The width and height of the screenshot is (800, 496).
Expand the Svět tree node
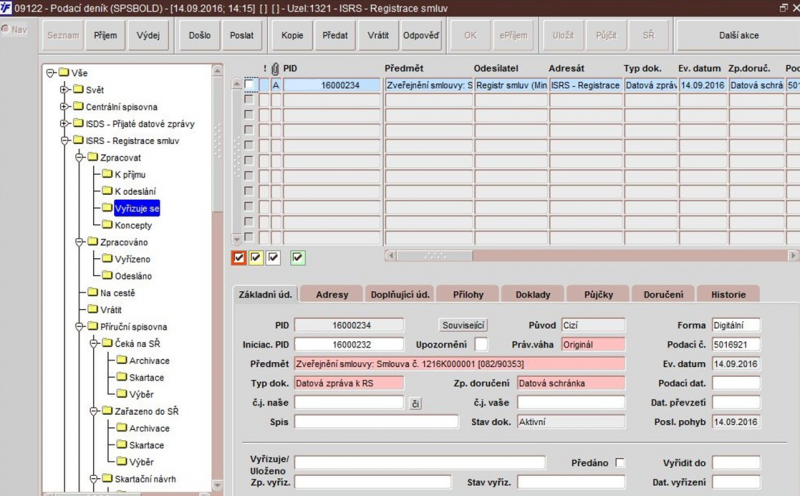tap(64, 90)
